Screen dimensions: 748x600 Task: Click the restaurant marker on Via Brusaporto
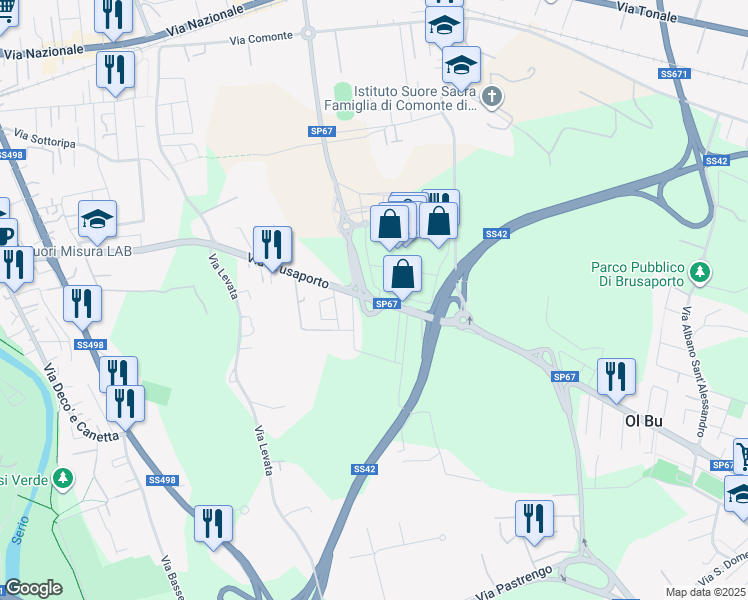click(x=272, y=248)
